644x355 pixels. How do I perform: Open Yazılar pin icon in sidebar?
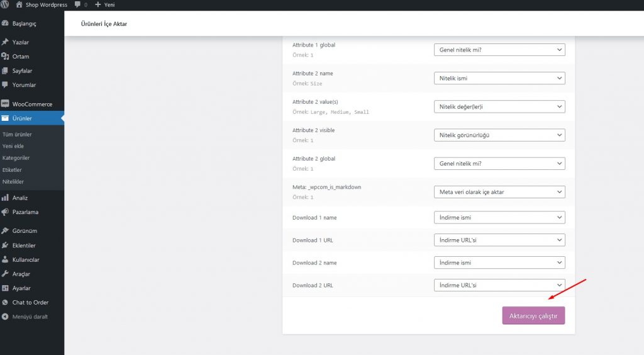(x=6, y=42)
